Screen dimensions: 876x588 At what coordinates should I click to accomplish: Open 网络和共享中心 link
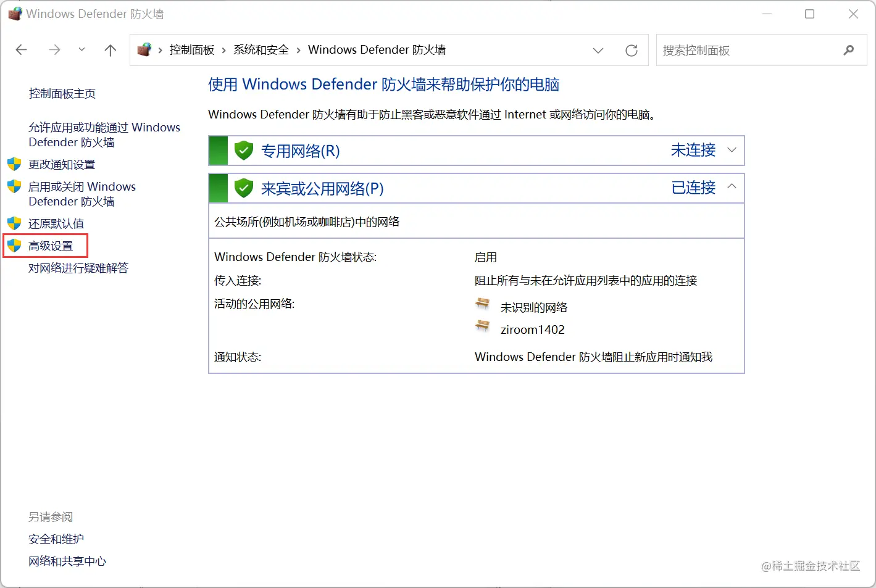[x=67, y=561]
